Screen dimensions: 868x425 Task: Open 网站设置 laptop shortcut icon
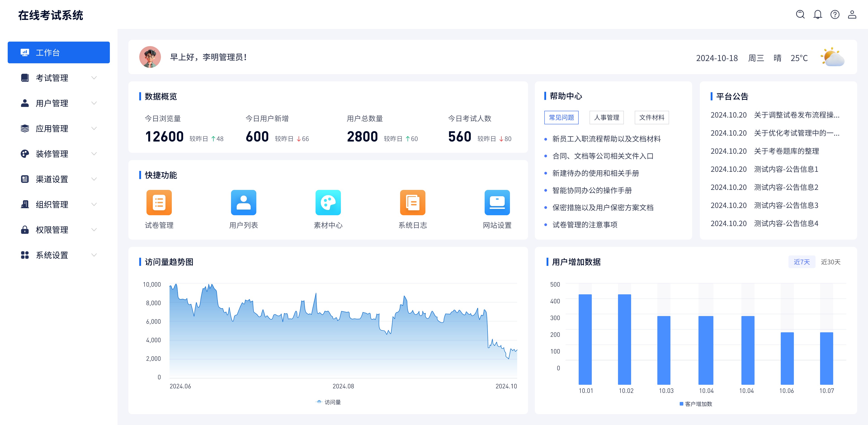[x=497, y=202]
